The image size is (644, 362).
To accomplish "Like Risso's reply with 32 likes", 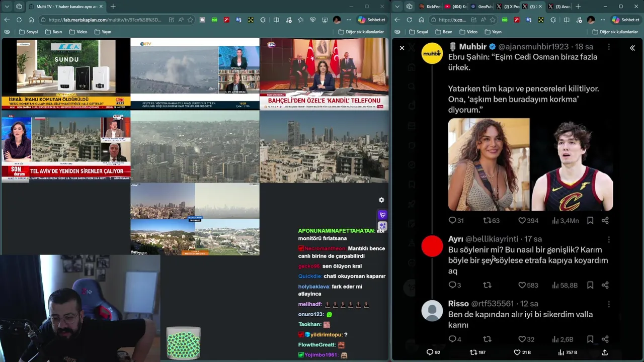I will click(x=526, y=339).
